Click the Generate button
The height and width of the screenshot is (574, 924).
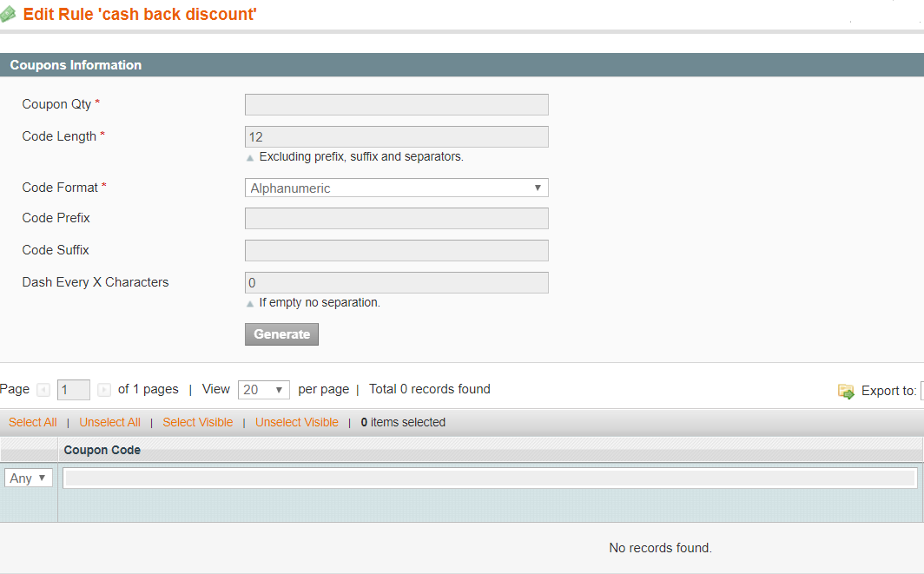pyautogui.click(x=281, y=334)
